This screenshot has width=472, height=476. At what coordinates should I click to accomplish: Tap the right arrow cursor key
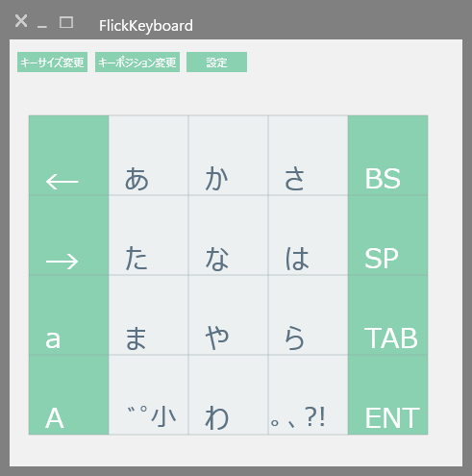click(x=69, y=235)
